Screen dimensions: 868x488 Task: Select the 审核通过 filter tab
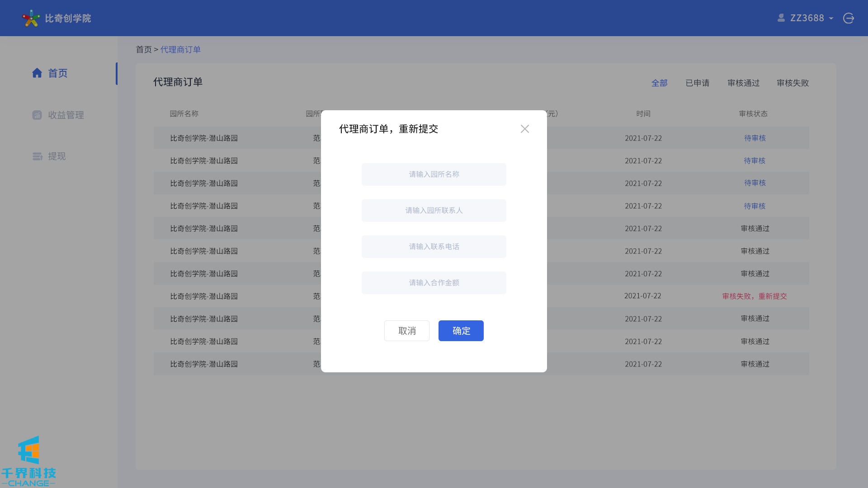(x=743, y=83)
